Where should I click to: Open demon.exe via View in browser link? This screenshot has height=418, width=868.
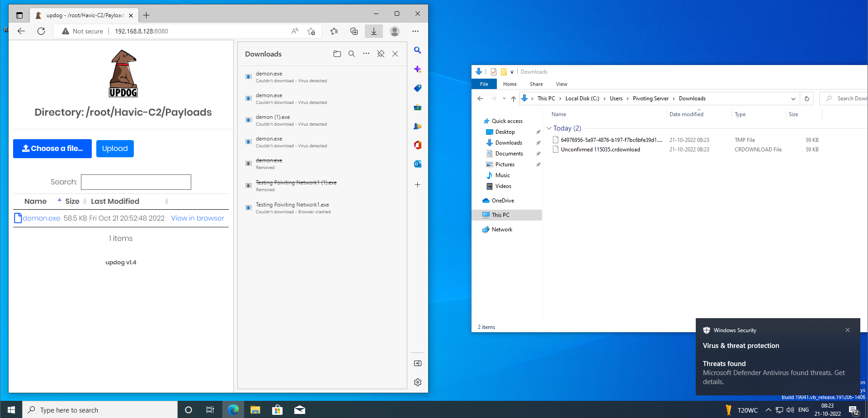[197, 218]
